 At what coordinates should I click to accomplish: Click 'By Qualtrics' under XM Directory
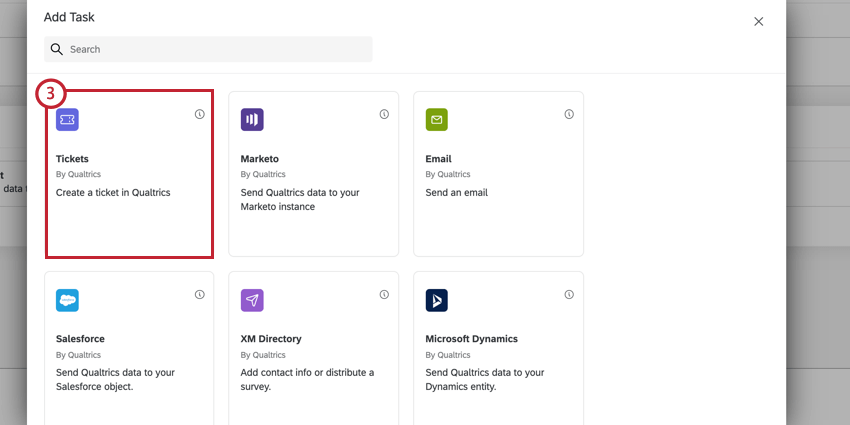[263, 355]
